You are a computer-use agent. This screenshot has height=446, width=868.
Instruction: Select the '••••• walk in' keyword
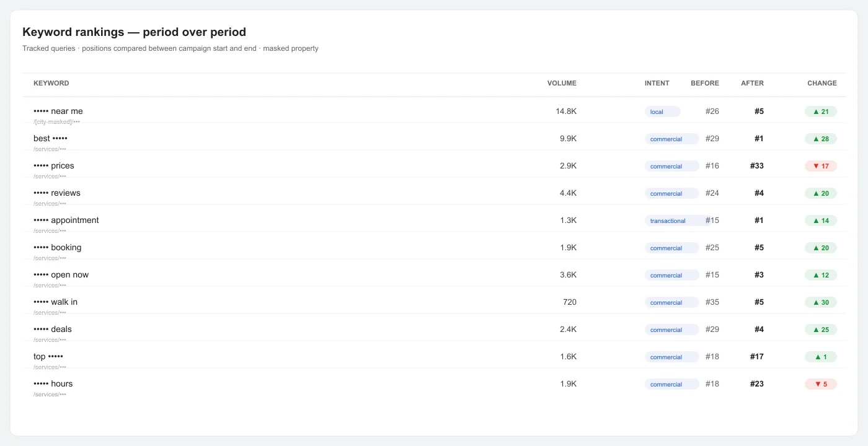[x=56, y=302]
